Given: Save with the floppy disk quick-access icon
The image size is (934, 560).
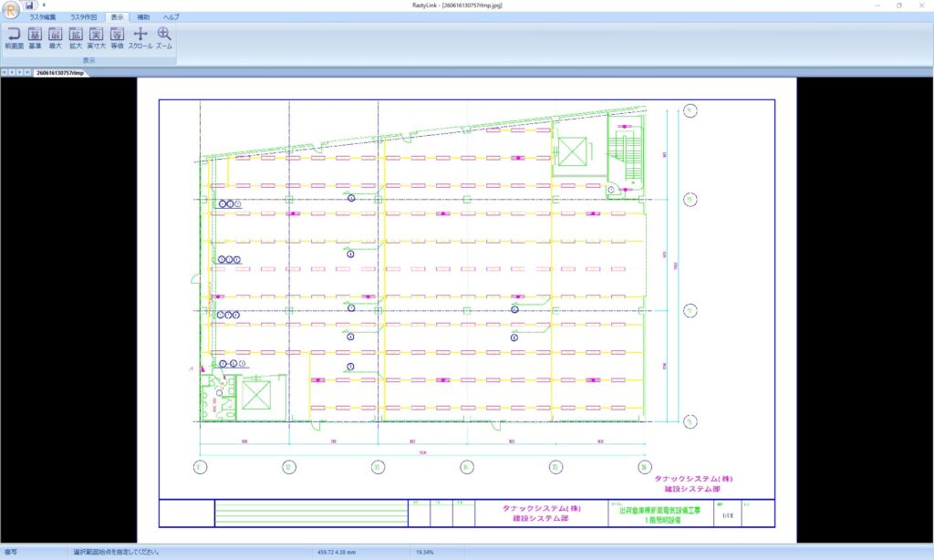Looking at the screenshot, I should coord(29,5).
